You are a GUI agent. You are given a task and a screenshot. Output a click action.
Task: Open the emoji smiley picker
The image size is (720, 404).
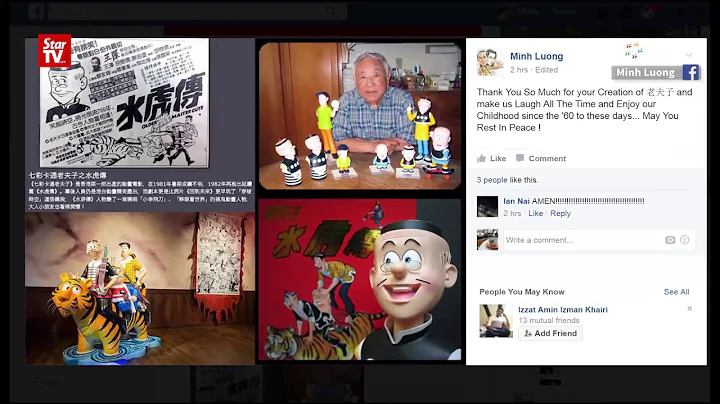[x=685, y=240]
